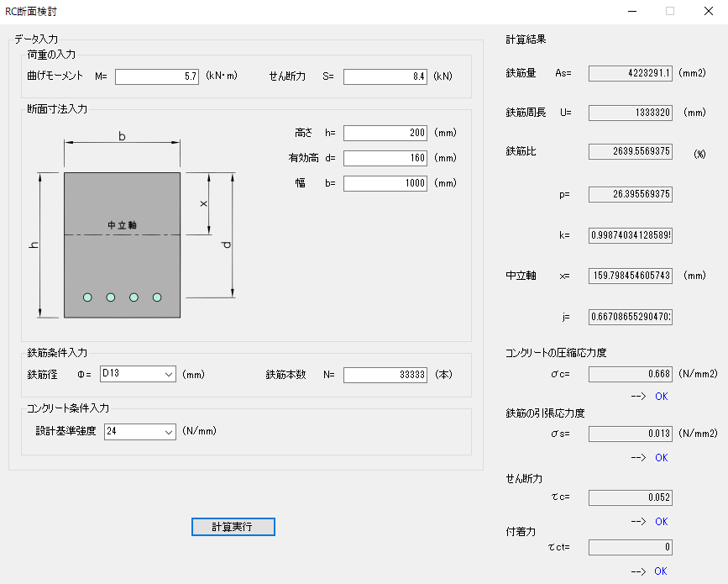The height and width of the screenshot is (584, 728).
Task: Click the 鉄筋周長 U result field
Action: (x=630, y=113)
